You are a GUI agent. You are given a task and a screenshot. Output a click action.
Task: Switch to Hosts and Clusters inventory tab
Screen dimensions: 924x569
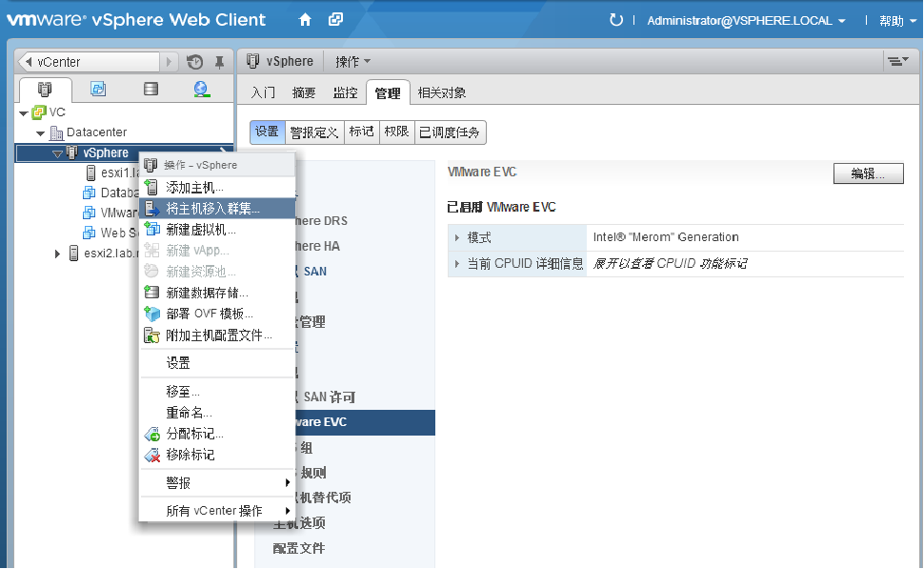coord(45,89)
